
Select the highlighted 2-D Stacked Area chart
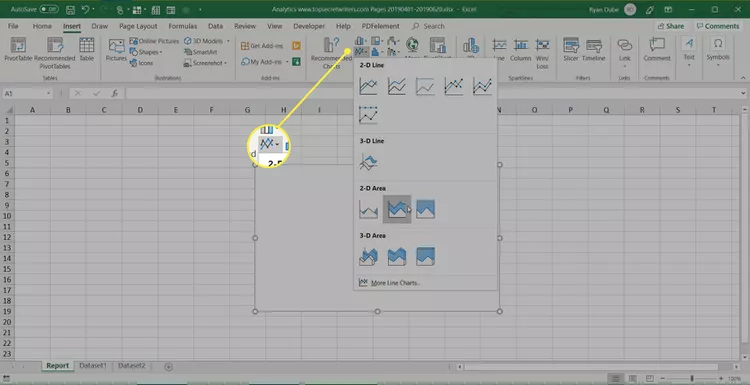397,209
